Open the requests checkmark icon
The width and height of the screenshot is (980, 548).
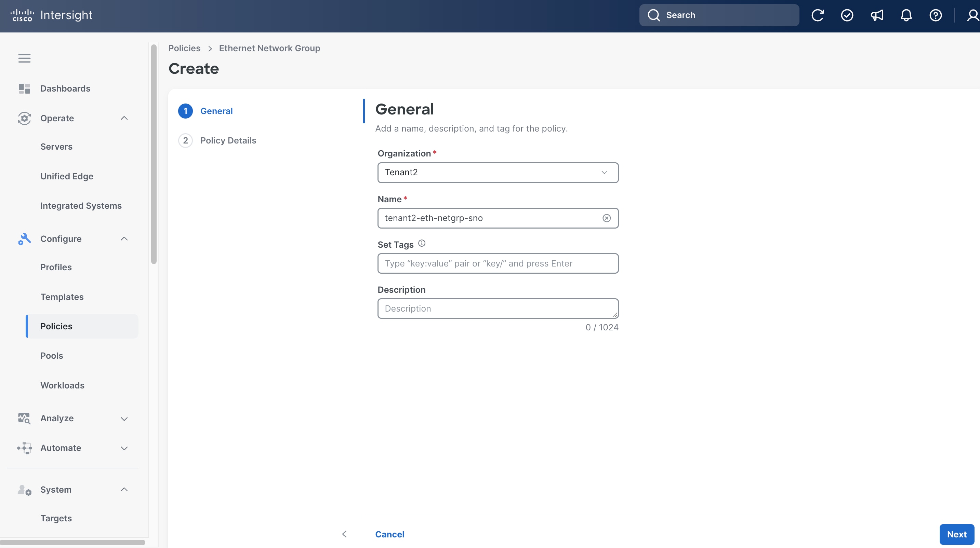click(847, 15)
